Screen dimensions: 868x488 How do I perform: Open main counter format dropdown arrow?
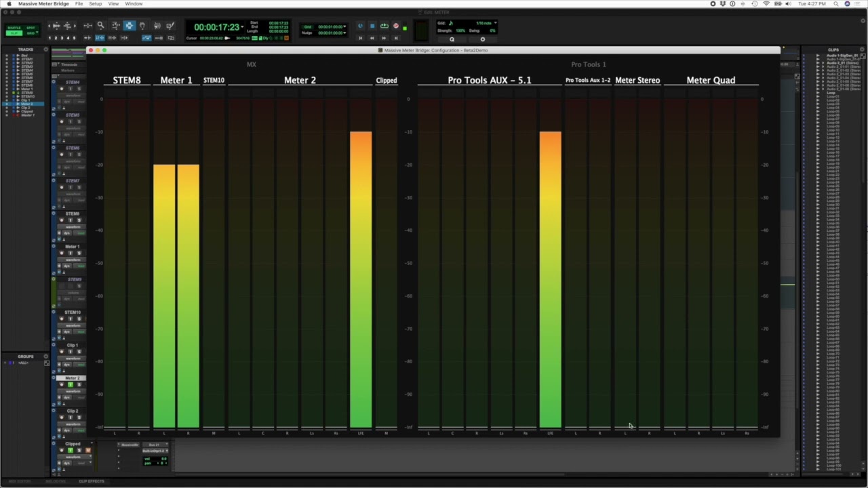click(242, 27)
